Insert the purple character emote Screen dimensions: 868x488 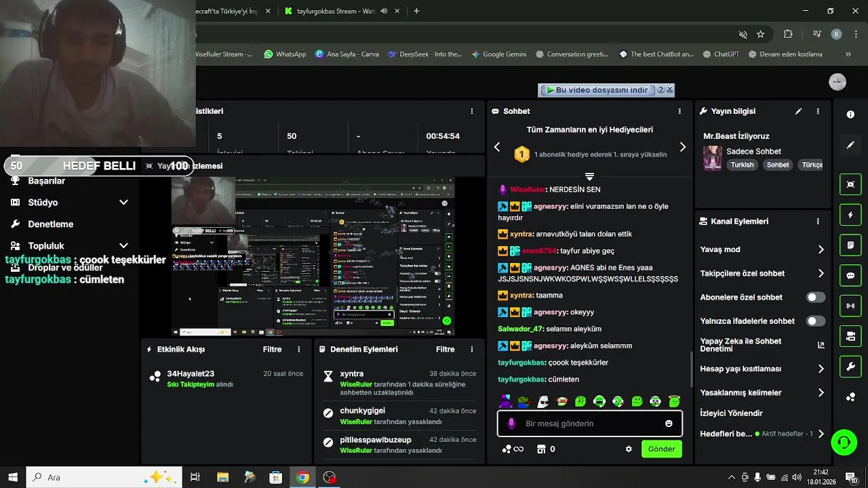505,401
